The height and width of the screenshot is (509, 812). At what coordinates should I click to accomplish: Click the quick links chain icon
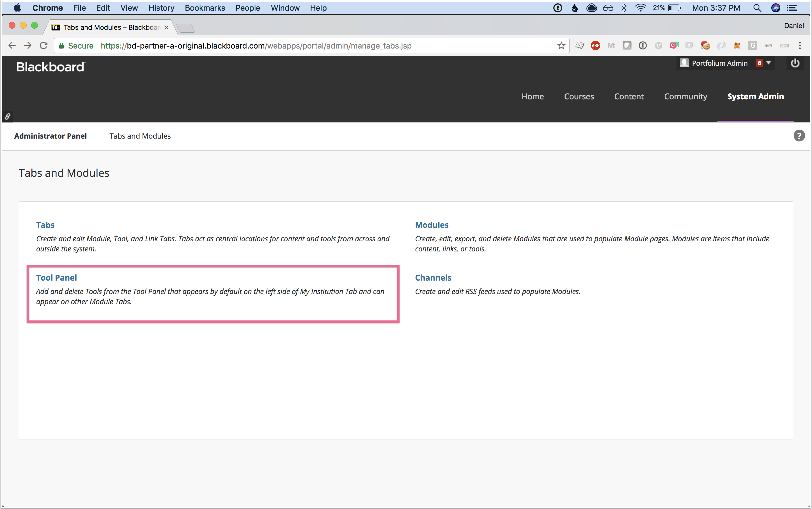tap(7, 116)
